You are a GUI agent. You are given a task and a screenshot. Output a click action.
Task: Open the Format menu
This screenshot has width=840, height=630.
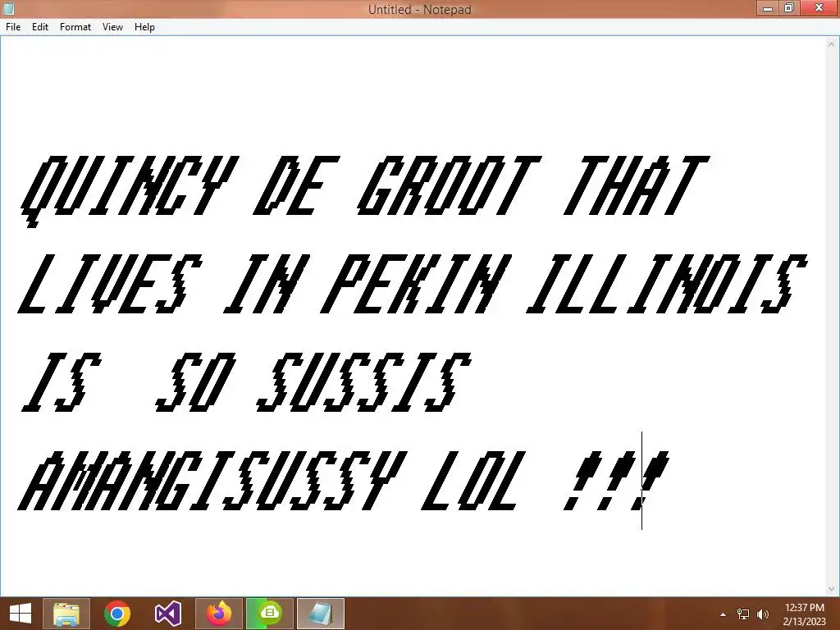pyautogui.click(x=75, y=27)
